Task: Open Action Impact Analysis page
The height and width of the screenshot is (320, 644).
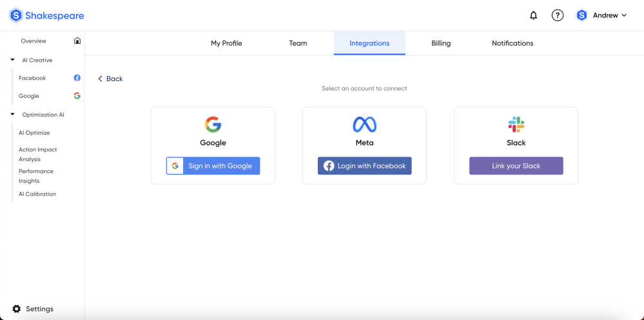Action: pos(38,155)
